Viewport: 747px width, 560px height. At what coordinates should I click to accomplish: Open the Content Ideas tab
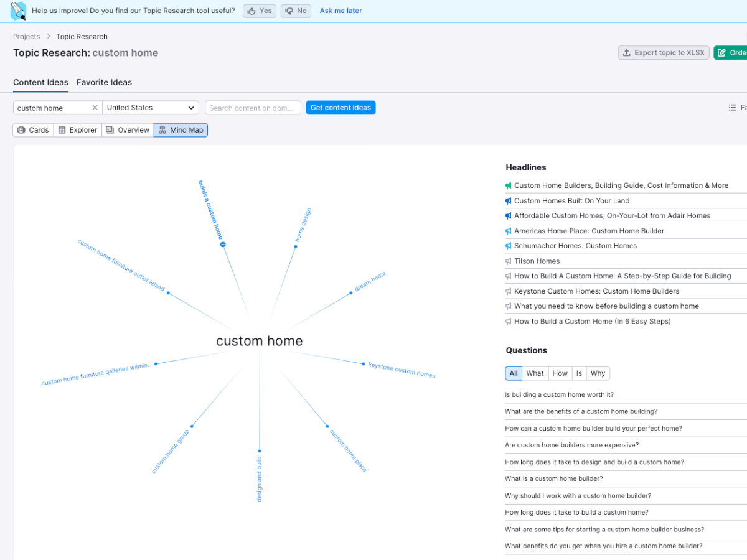click(x=40, y=82)
